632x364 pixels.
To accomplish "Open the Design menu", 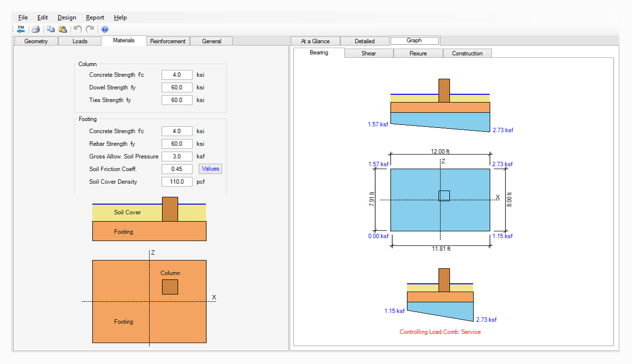I will 67,17.
